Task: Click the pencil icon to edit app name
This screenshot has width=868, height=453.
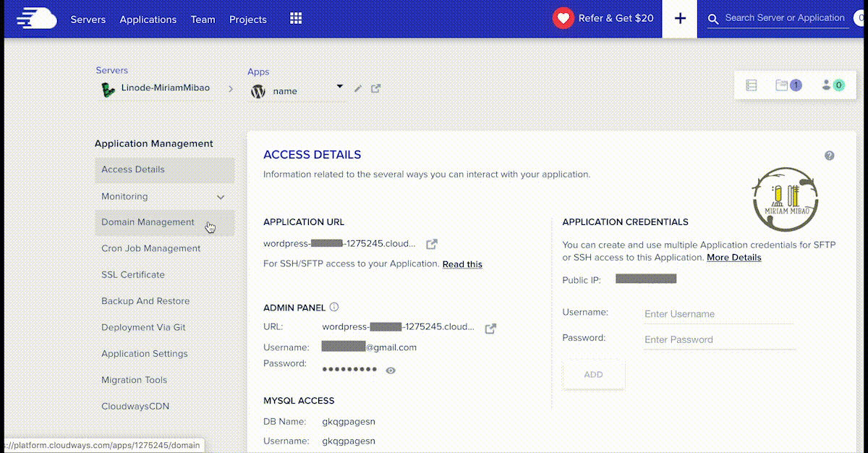Action: click(358, 88)
